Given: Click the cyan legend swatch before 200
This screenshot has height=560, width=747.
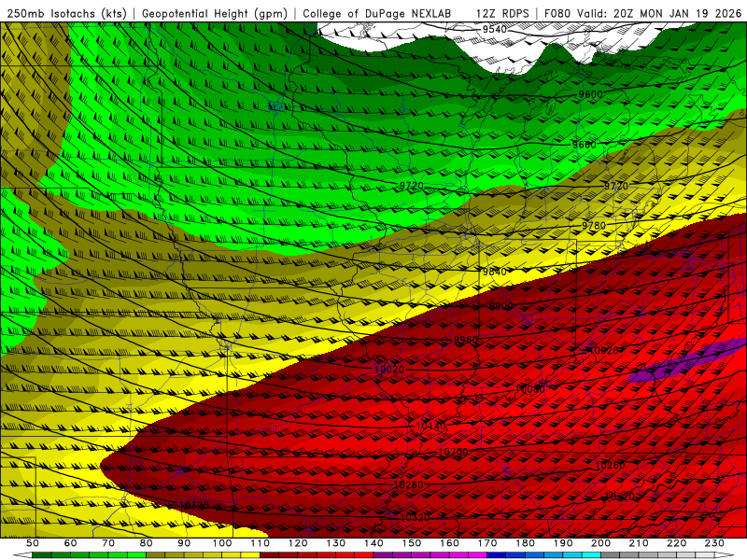Looking at the screenshot, I should 591,555.
